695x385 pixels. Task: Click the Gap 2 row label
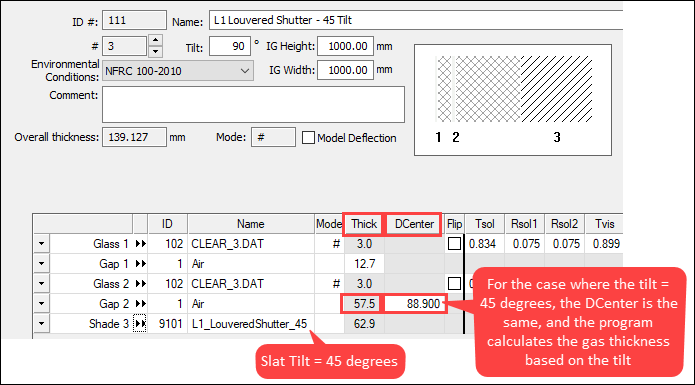pyautogui.click(x=114, y=304)
